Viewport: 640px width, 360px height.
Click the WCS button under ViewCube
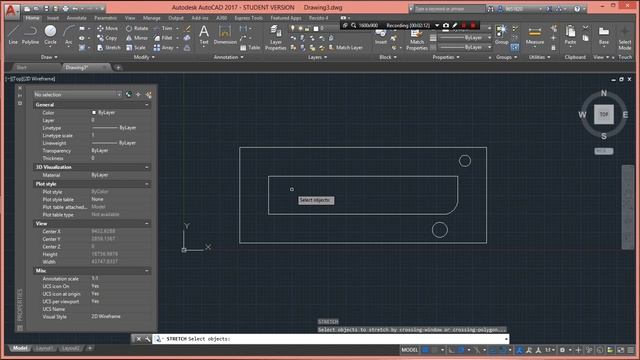coord(604,151)
